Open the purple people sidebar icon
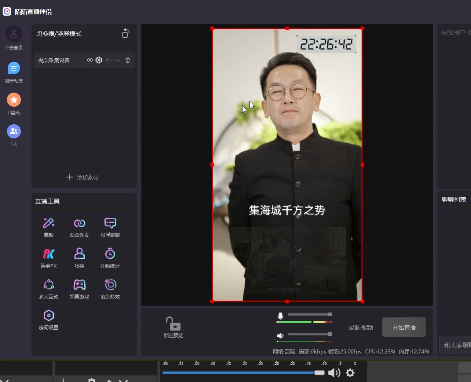Image resolution: width=471 pixels, height=382 pixels. (14, 131)
